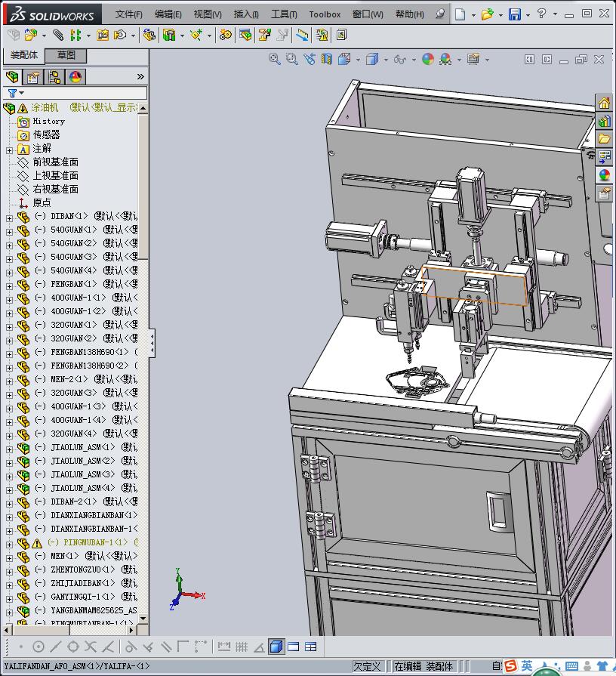616x676 pixels.
Task: Click the Section View icon
Action: coord(327,59)
